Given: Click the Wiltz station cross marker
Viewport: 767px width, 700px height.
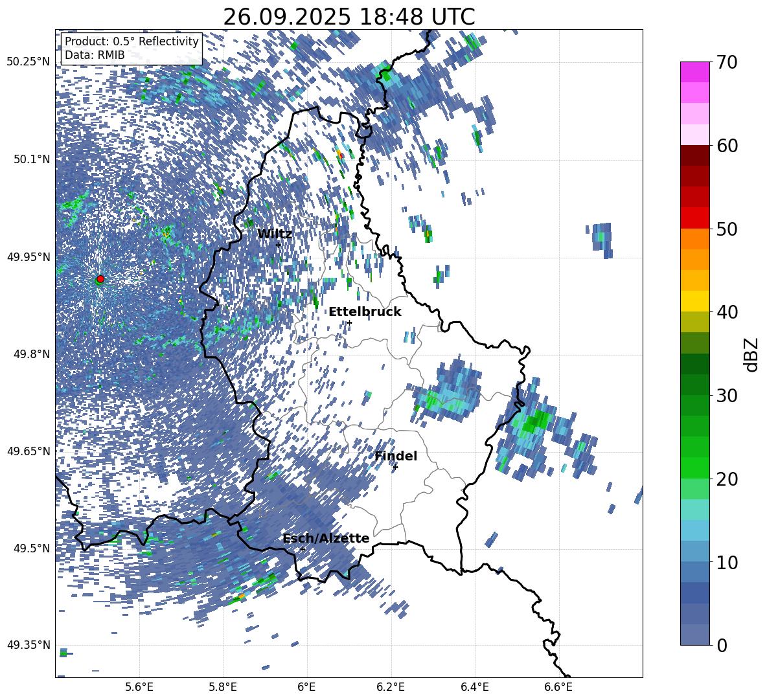Looking at the screenshot, I should [x=279, y=244].
